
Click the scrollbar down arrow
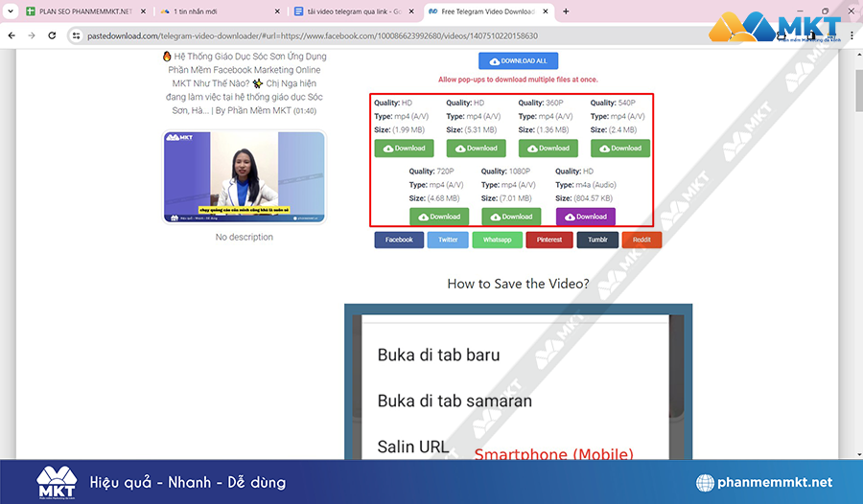859,454
